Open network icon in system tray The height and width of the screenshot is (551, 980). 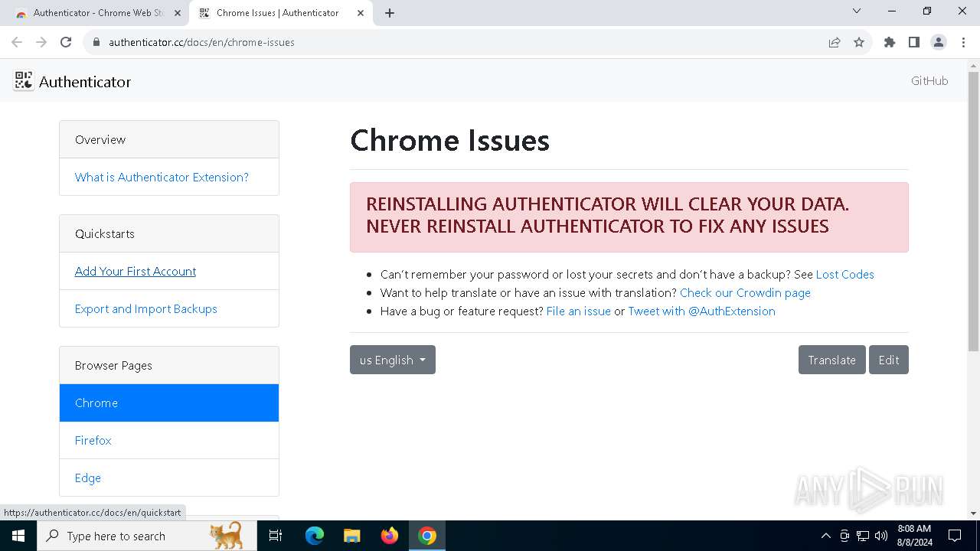(863, 536)
